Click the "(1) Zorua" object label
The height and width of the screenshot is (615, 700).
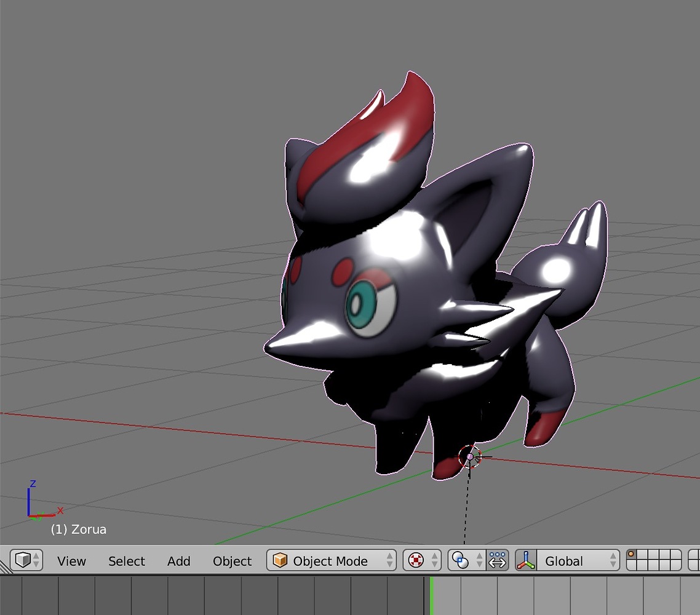tap(79, 530)
